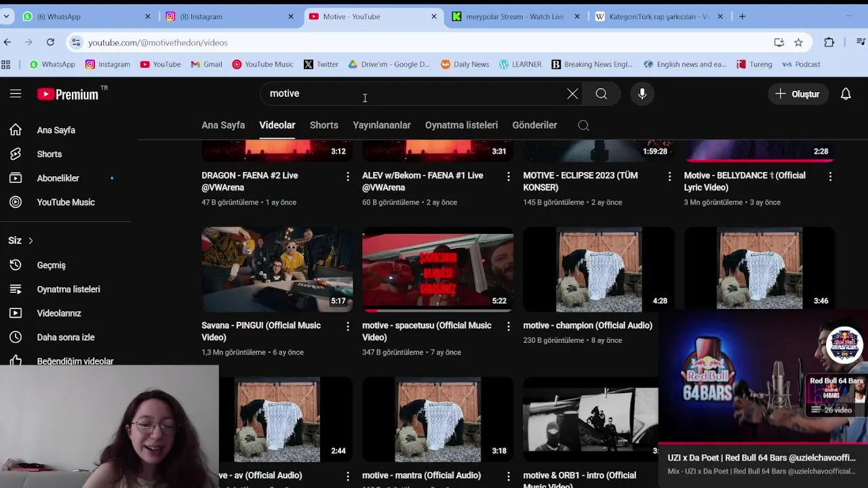Open the YouTube Music bookmark
Screen dimensions: 868x488
coord(262,64)
